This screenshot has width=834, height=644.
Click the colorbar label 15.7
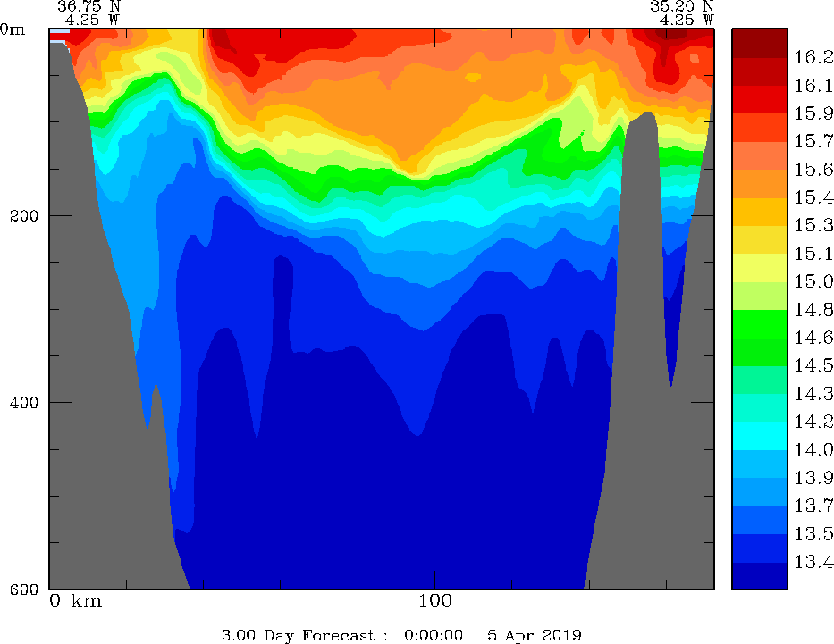[x=813, y=141]
